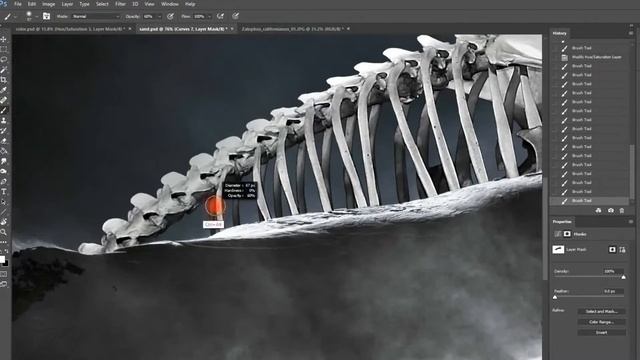Toggle pressure for size button
This screenshot has width=640, height=360.
tap(236, 16)
